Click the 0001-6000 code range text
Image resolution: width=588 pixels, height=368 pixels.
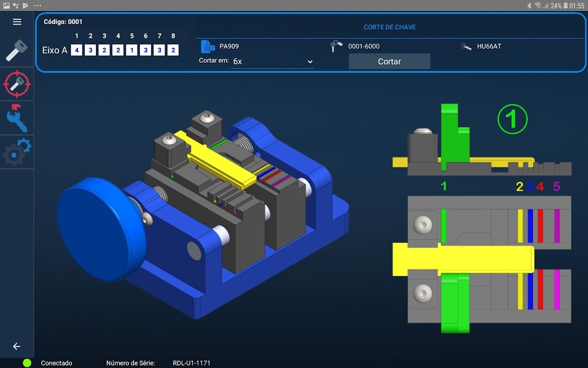click(364, 46)
